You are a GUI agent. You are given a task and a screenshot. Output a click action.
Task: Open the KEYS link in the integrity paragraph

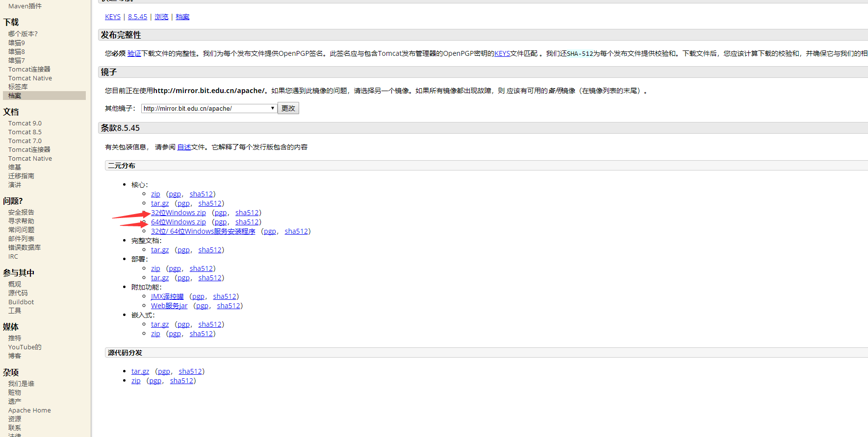coord(502,53)
